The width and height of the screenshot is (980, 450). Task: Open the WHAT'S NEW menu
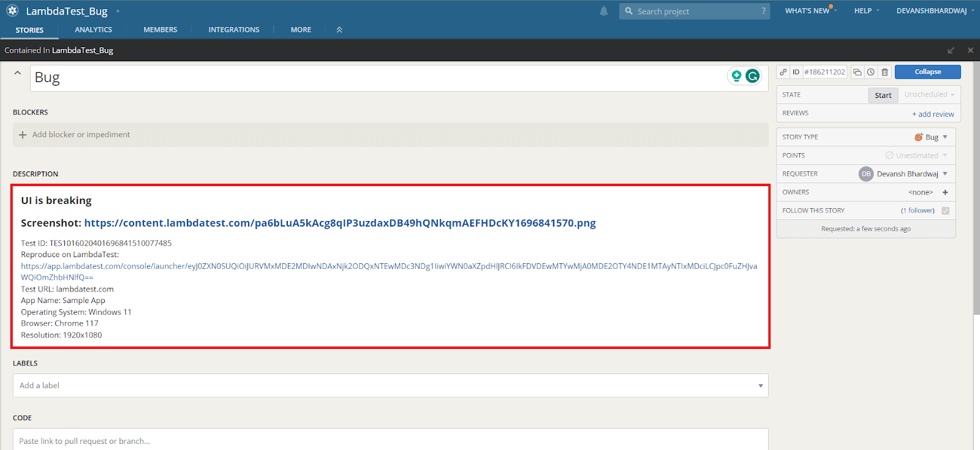pyautogui.click(x=810, y=11)
